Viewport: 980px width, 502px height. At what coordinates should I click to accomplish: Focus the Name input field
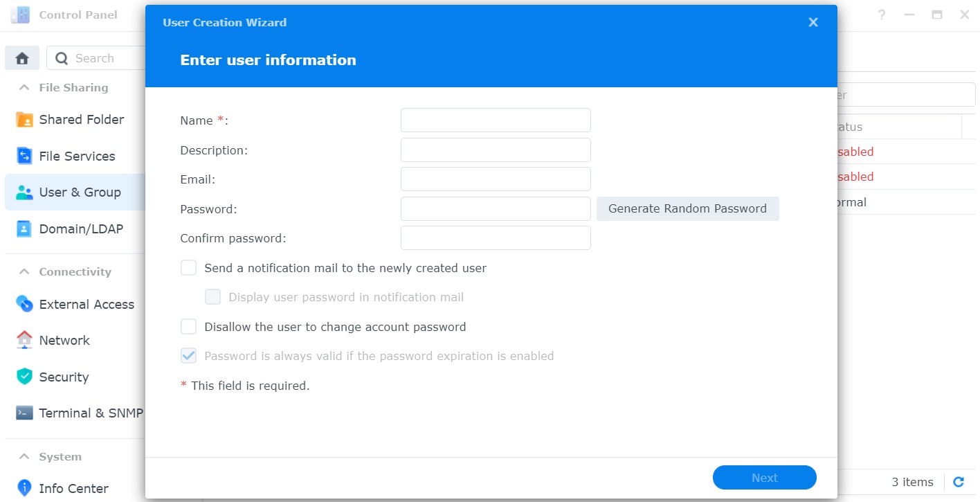click(496, 120)
